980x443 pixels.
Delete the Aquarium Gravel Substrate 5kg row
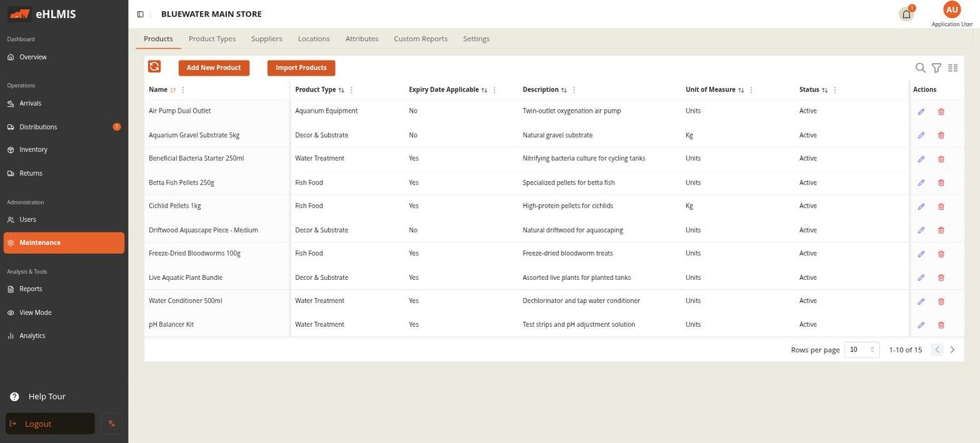point(941,135)
